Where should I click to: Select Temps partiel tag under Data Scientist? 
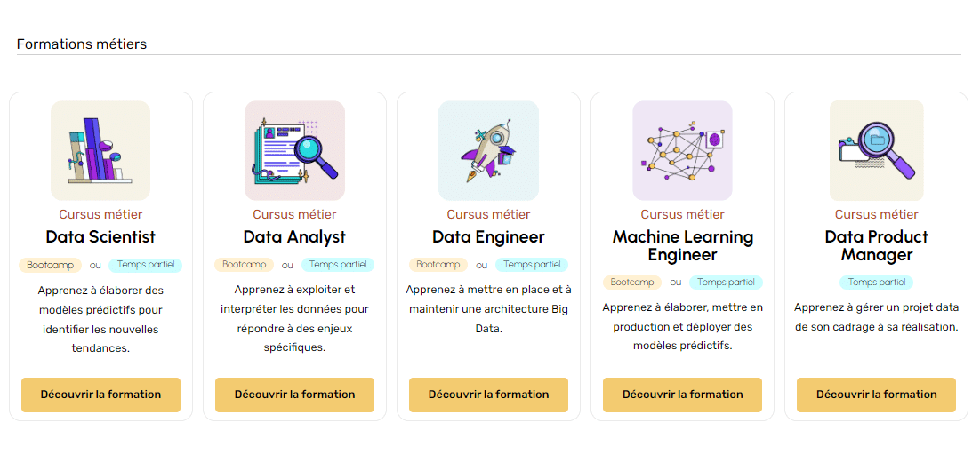tap(146, 265)
